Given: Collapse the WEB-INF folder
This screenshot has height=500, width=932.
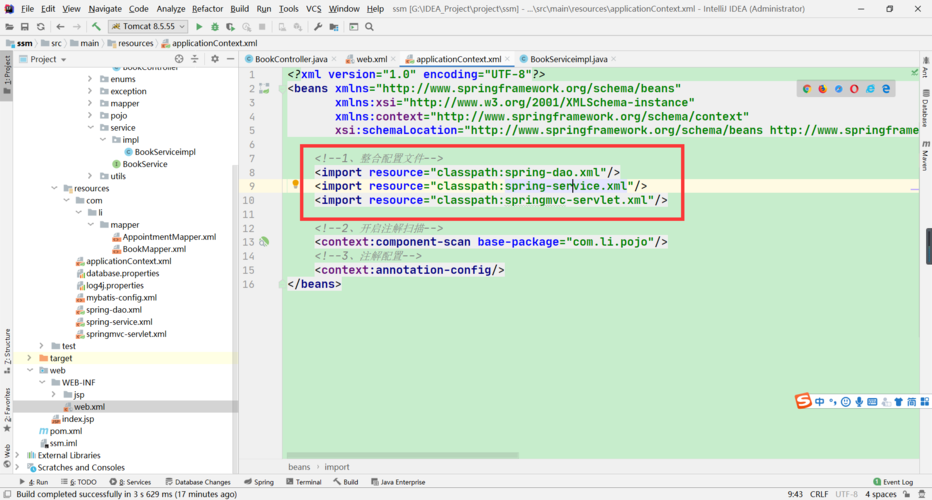Looking at the screenshot, I should point(42,382).
